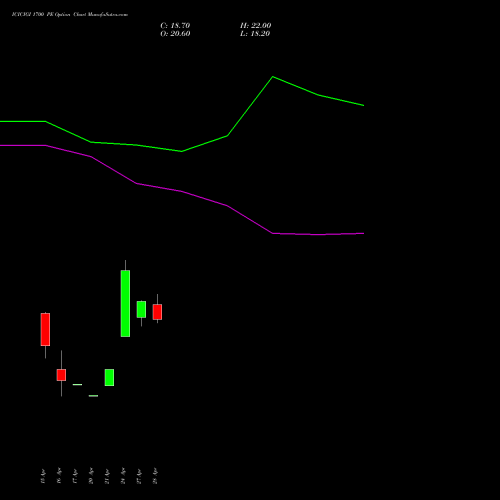Viewport: 500px width, 500px height.
Task: Select the 27 Apr green candlestick
Action: [141, 309]
